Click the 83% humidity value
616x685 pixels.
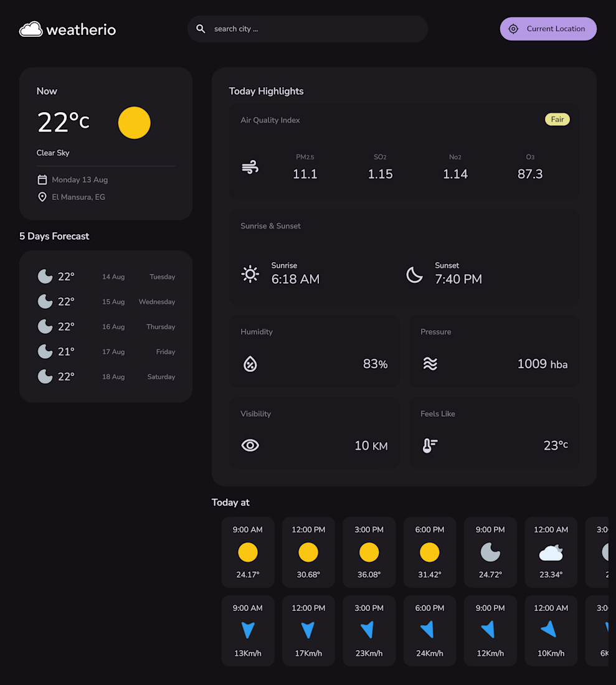[376, 364]
